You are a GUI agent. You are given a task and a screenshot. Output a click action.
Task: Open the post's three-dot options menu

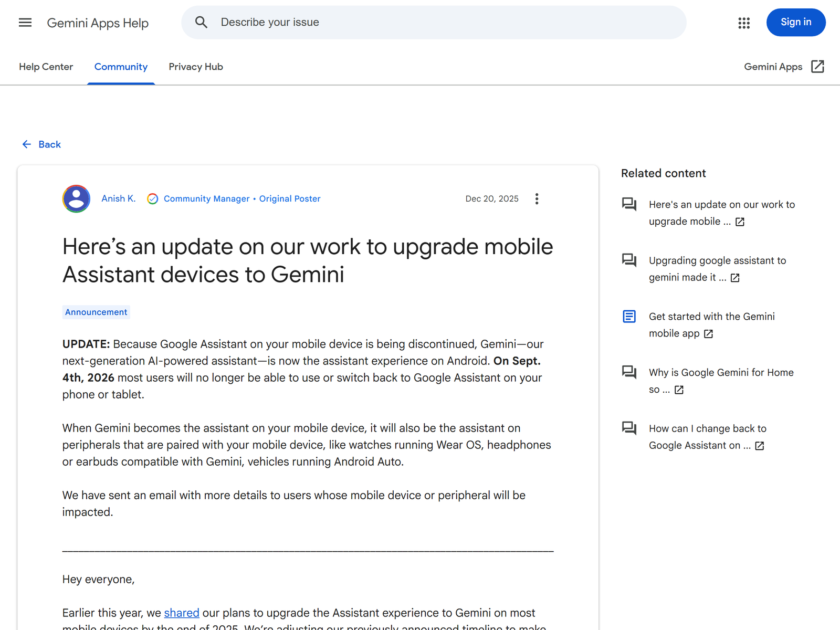tap(537, 199)
